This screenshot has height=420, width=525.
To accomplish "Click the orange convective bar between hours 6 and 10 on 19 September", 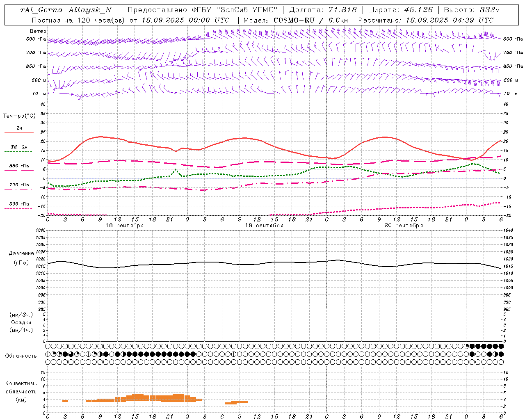I will tap(237, 403).
